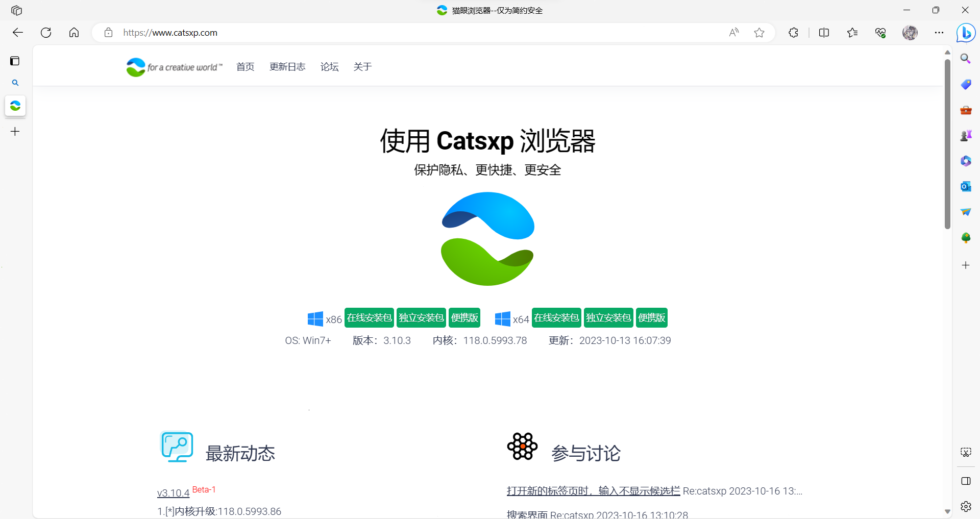Open sidebar settings gear
Viewport: 980px width, 519px height.
click(x=966, y=506)
